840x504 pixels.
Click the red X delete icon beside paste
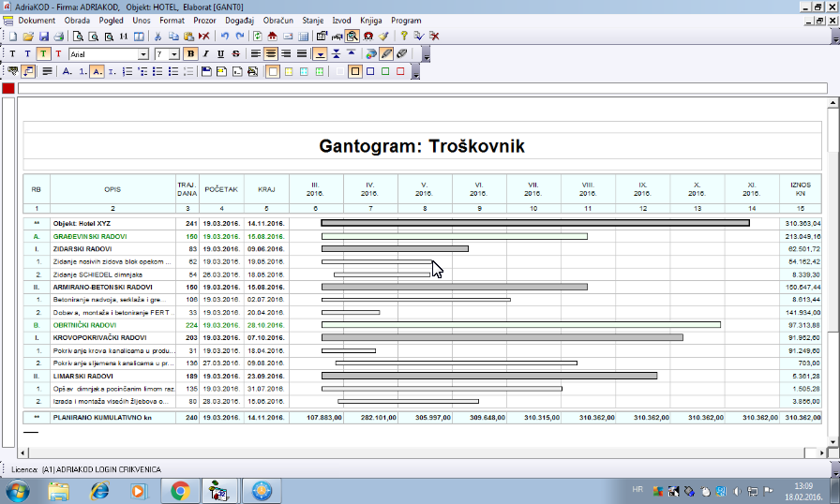(x=204, y=37)
